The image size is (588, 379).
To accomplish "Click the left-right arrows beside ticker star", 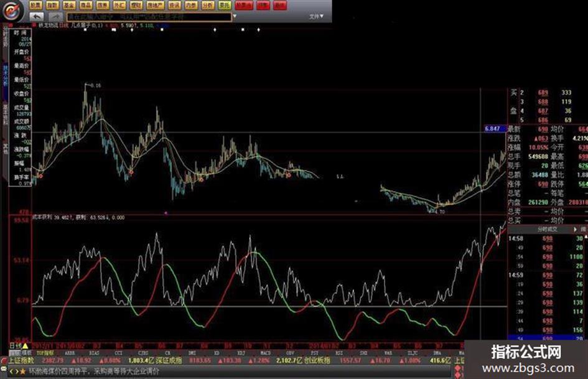I will point(14,372).
